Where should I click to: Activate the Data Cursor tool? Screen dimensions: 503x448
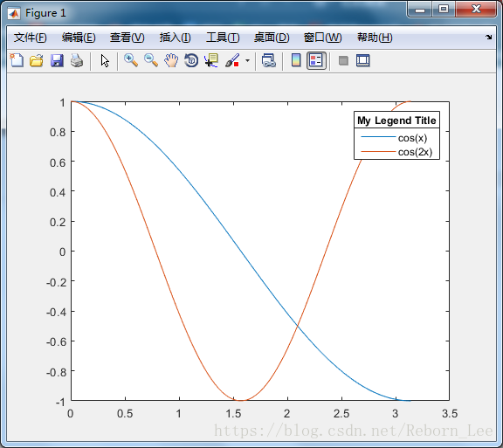tap(211, 60)
